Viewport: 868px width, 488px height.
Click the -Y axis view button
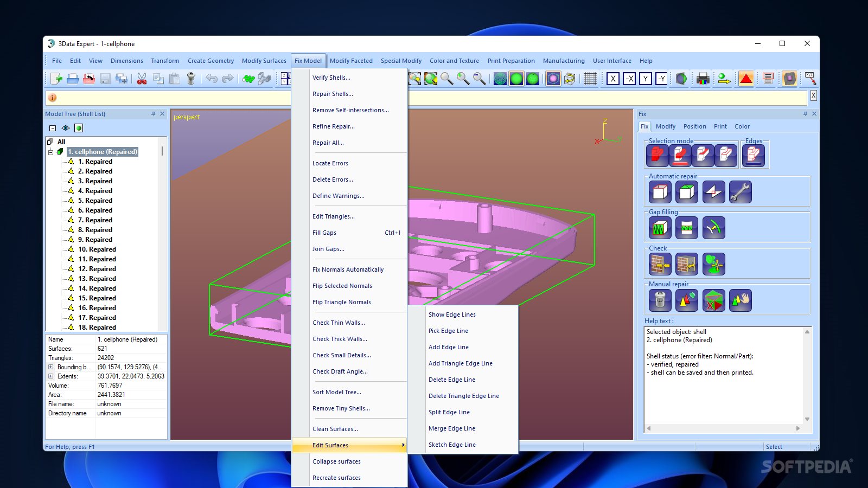(x=662, y=79)
